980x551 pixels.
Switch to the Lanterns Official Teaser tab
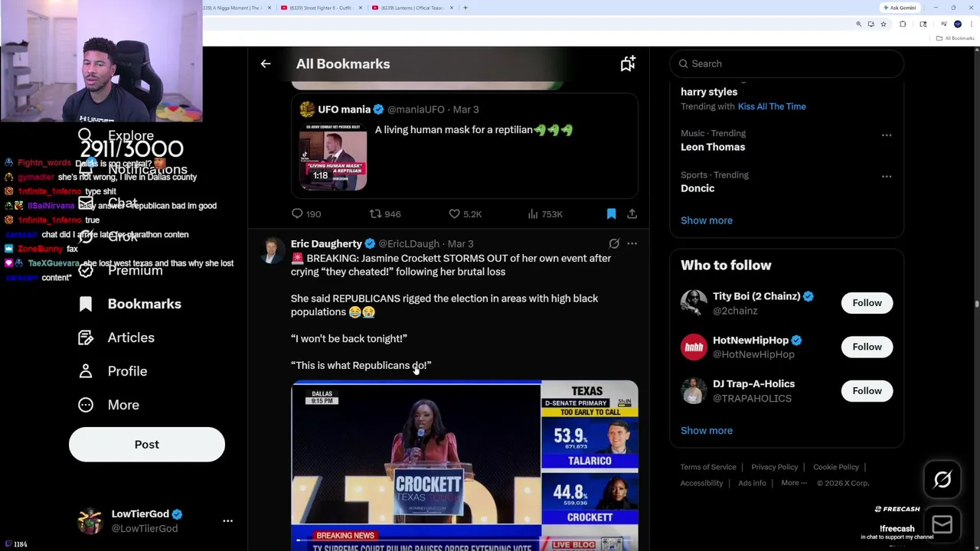412,8
